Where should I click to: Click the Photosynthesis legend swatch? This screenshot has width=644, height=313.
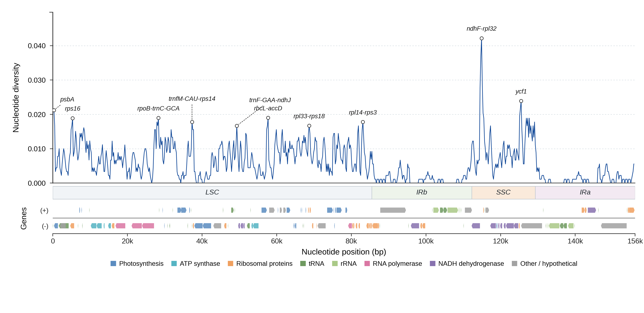(113, 264)
